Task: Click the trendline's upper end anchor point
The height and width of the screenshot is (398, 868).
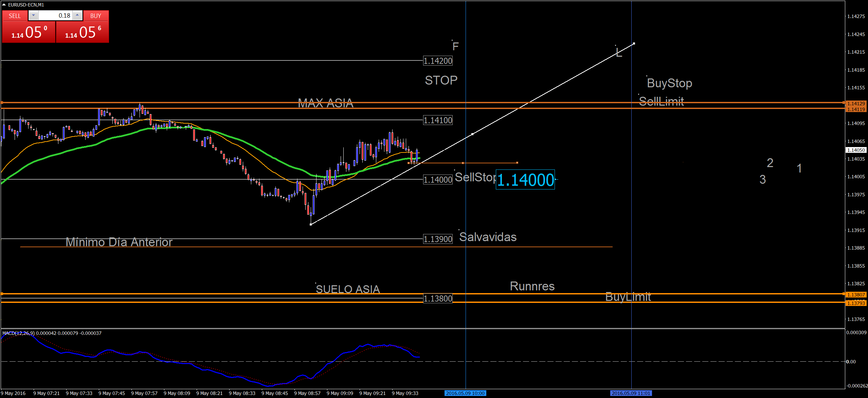Action: [634, 43]
